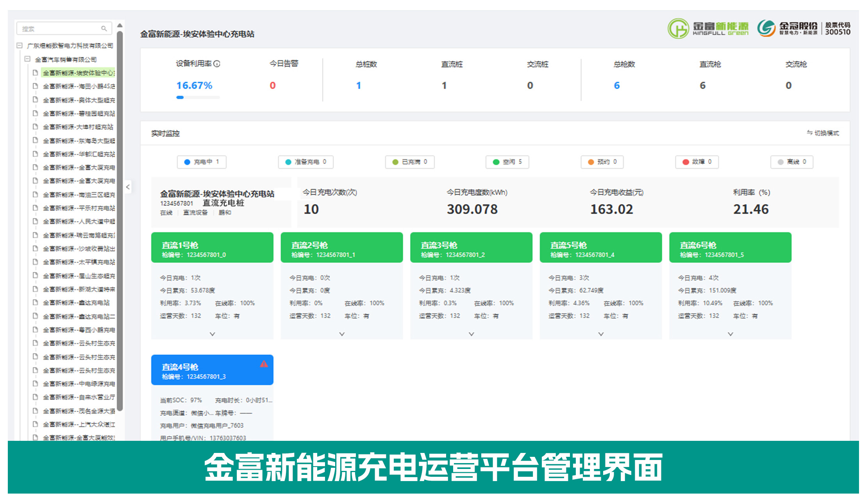
Task: Toggle the 已充满 0 status filter
Action: (410, 162)
